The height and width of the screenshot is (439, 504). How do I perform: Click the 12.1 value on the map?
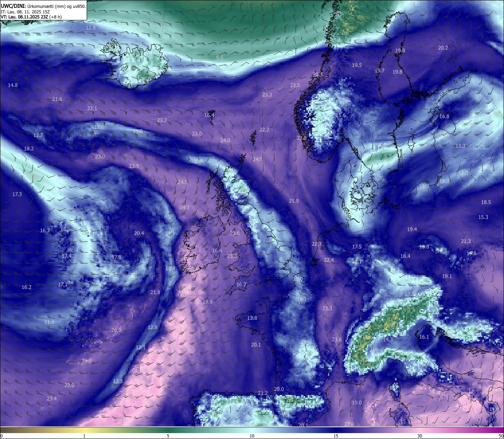tap(141, 347)
